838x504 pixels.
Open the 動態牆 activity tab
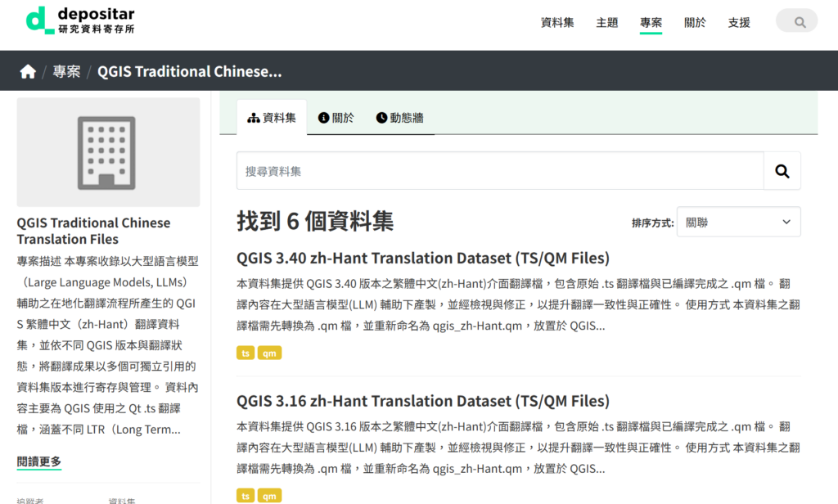tap(400, 118)
